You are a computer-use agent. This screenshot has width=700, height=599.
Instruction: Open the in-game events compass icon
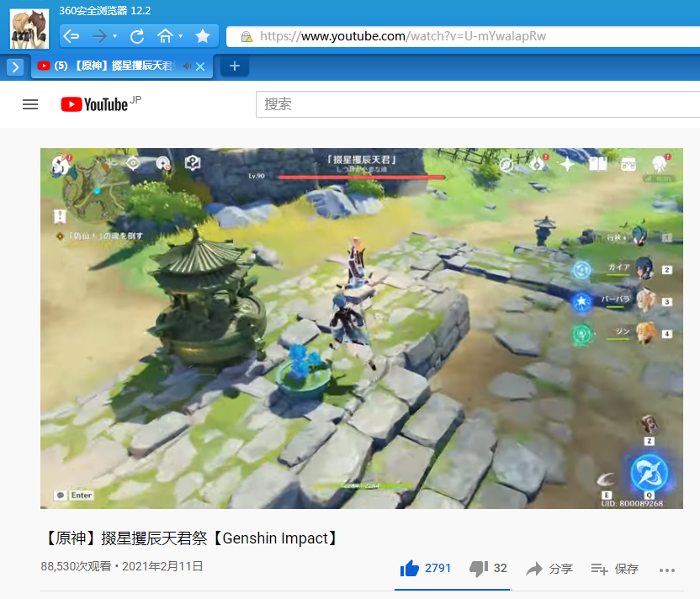pos(506,164)
